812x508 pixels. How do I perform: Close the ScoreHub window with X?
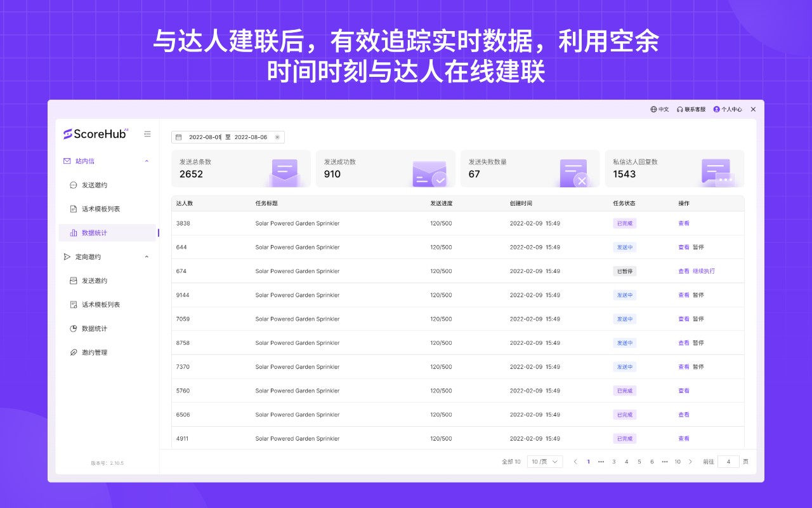point(753,109)
